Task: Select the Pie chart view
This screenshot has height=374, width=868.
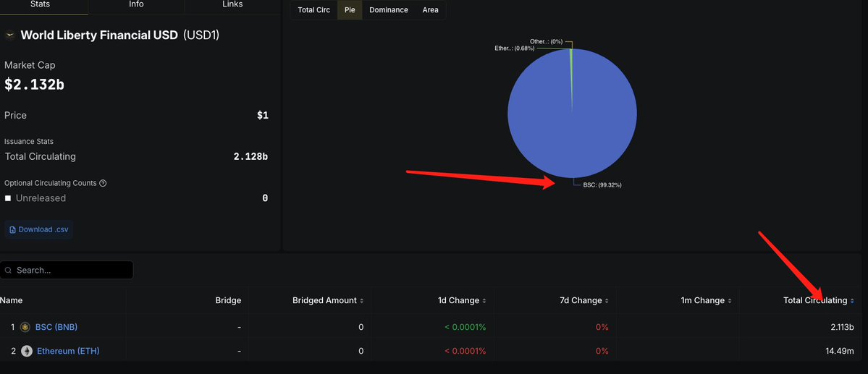Action: 350,10
